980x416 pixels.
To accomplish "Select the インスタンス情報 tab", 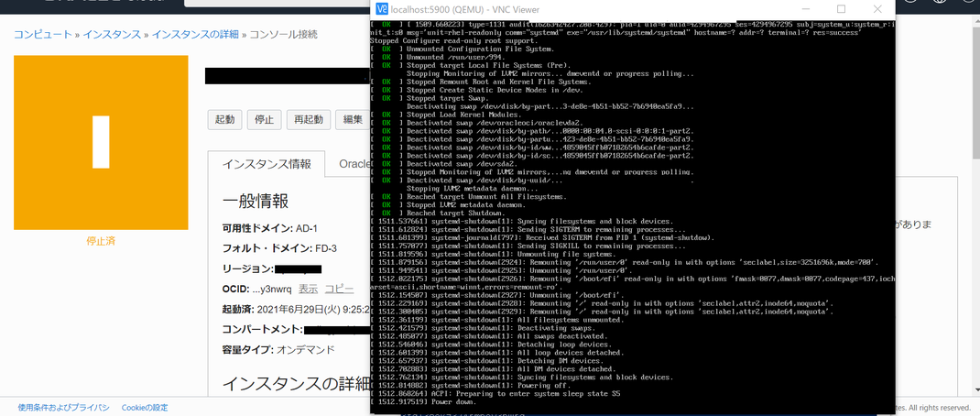I will click(x=267, y=164).
